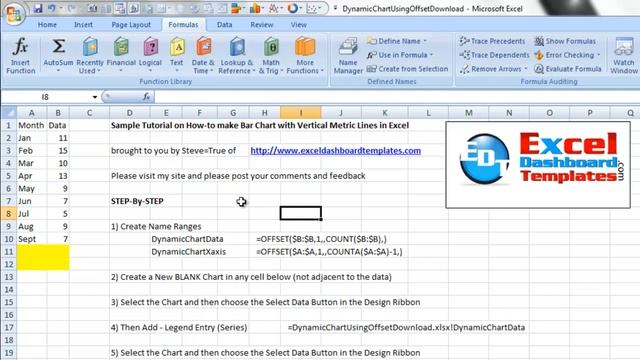
Task: Click Excel Dashboard Templates logo image
Action: click(538, 164)
